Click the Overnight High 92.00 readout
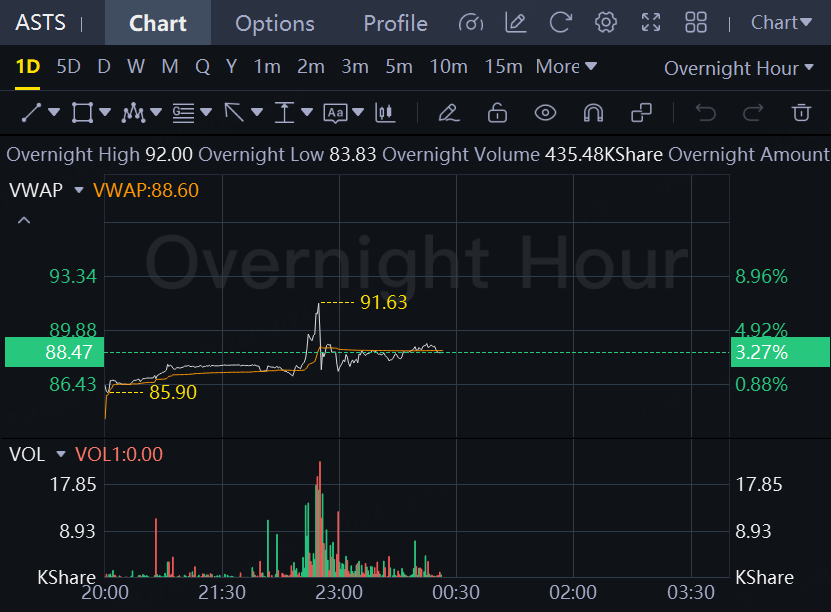Screen dimensions: 831x612 point(100,155)
